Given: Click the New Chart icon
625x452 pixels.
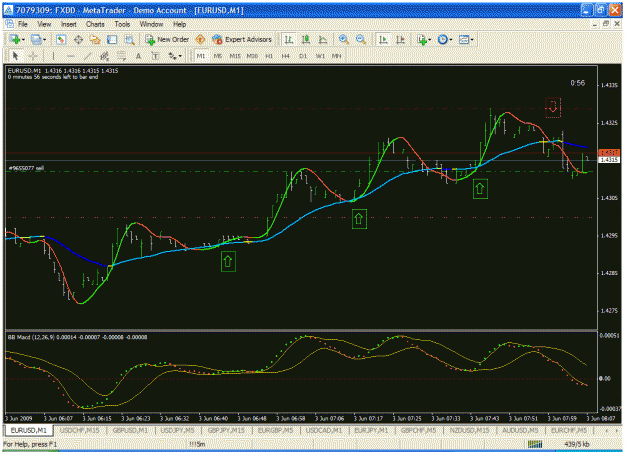Looking at the screenshot, I should coord(15,39).
